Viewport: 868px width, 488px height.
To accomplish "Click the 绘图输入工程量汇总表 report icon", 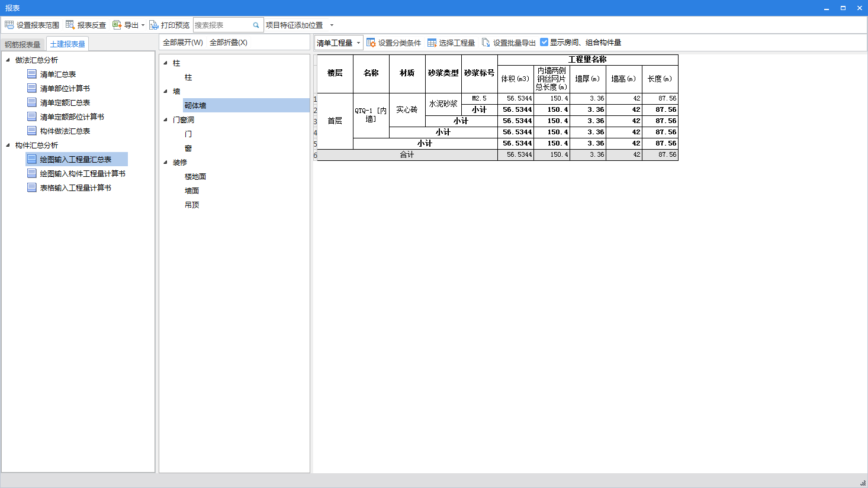I will click(32, 159).
